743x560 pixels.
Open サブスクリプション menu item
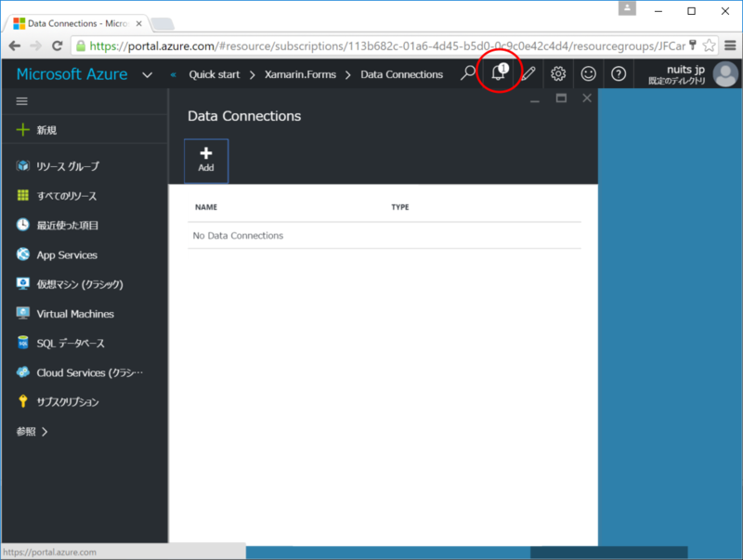[x=85, y=402]
